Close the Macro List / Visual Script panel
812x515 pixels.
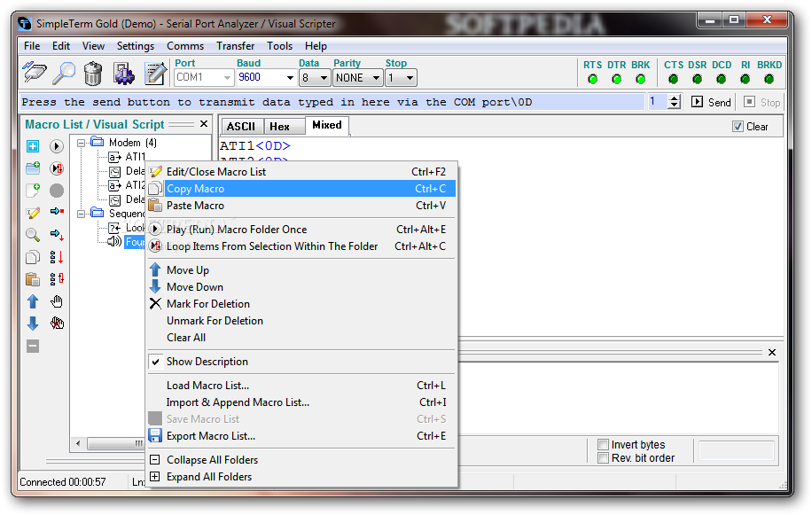pyautogui.click(x=204, y=124)
